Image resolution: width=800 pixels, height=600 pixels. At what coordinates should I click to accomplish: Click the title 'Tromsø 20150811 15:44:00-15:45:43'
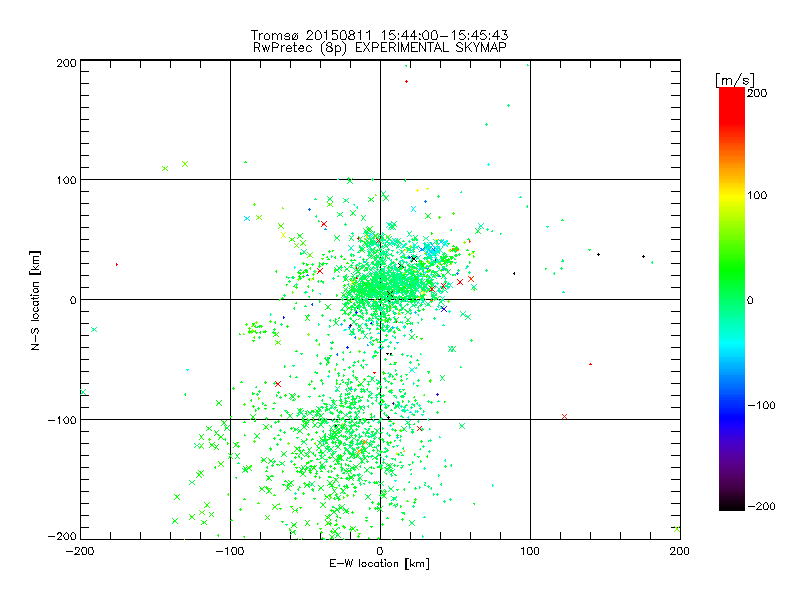[x=380, y=35]
